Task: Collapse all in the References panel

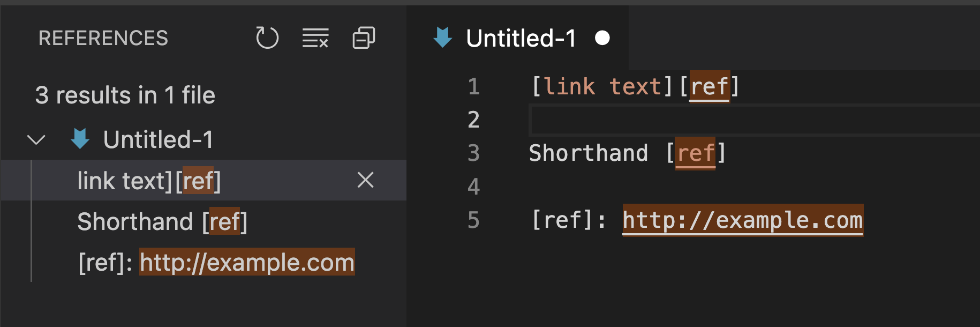Action: coord(364,38)
